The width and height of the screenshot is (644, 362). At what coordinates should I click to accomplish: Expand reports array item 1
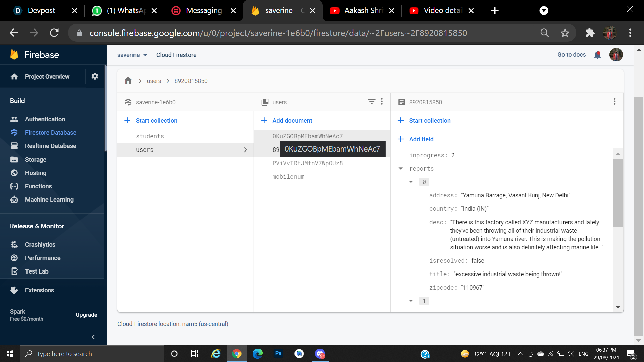point(411,301)
